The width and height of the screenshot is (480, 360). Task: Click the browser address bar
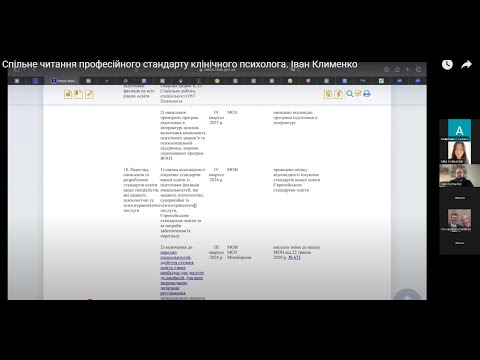pyautogui.click(x=217, y=70)
